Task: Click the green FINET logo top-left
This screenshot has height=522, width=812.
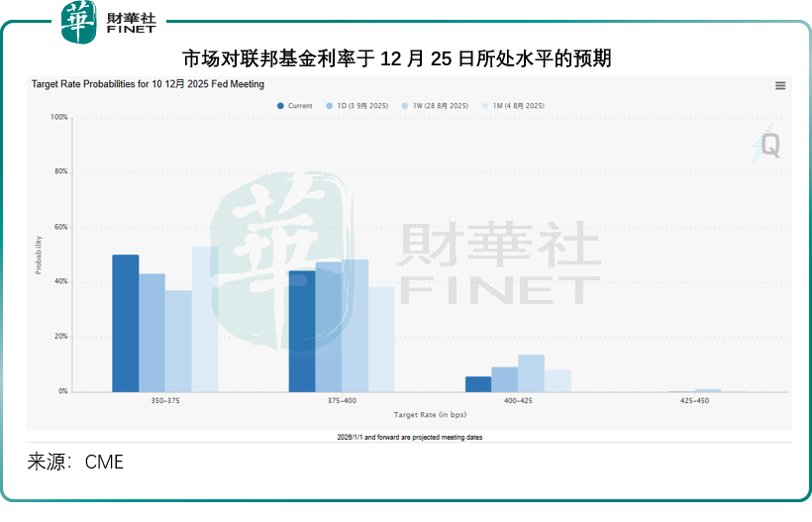Action: [109, 21]
